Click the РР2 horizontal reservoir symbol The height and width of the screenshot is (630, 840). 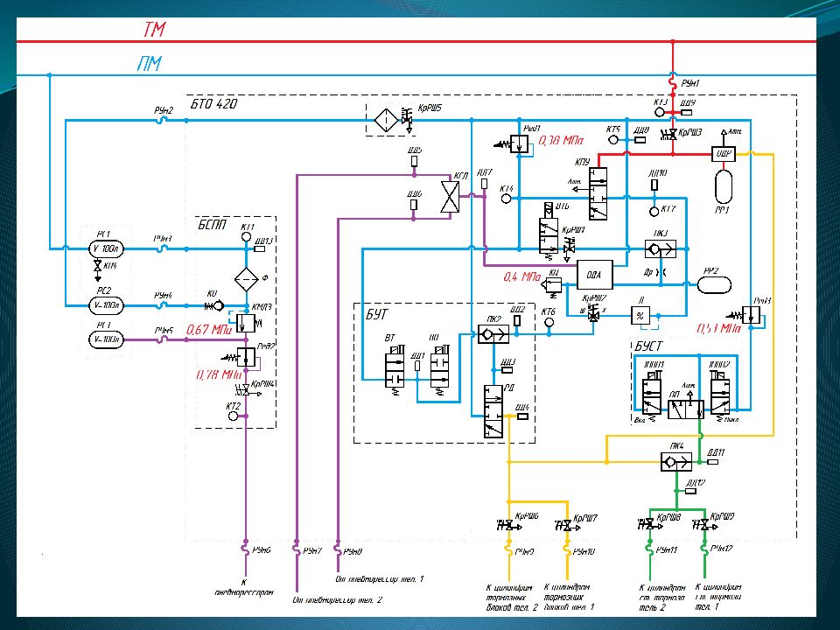tap(714, 284)
